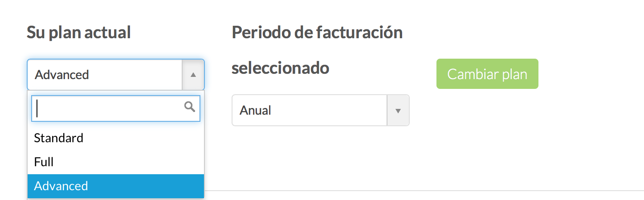
Task: Select the Standard plan option
Action: coord(59,138)
